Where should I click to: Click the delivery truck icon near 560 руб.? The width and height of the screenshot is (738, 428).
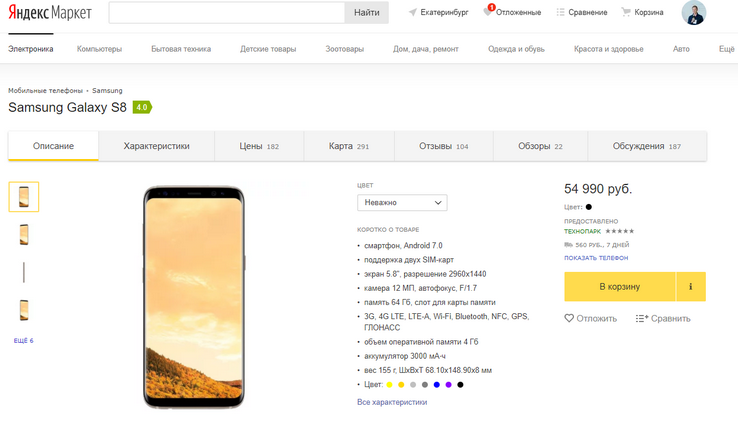[569, 245]
